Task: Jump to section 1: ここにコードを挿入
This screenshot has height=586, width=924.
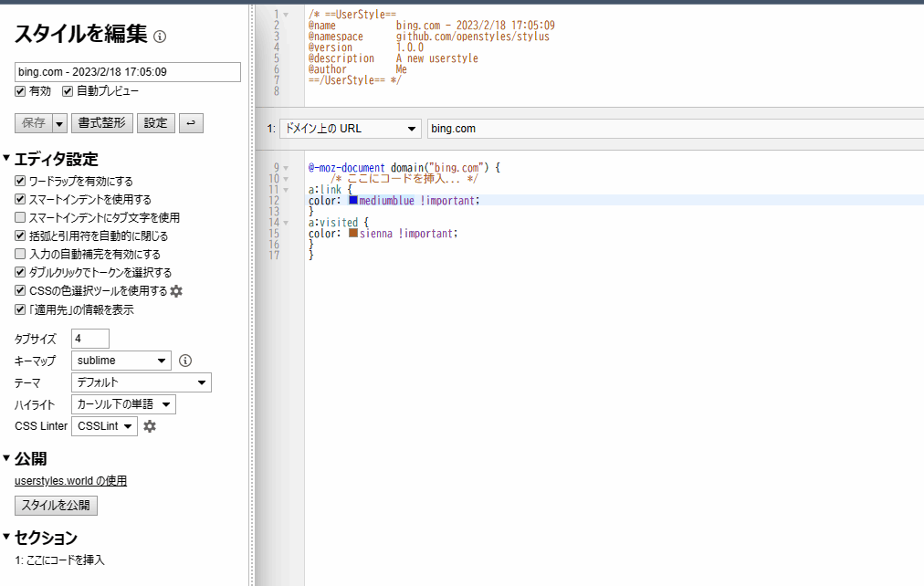Action: click(x=59, y=560)
